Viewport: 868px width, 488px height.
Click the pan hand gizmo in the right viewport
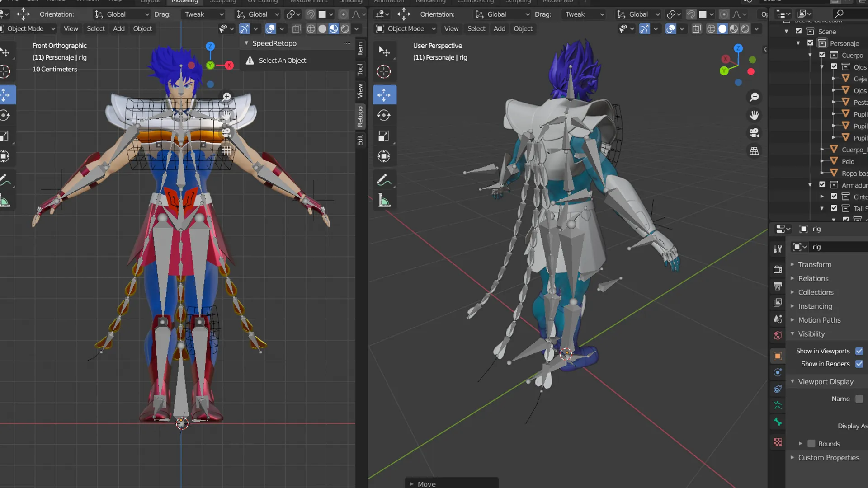tap(754, 115)
